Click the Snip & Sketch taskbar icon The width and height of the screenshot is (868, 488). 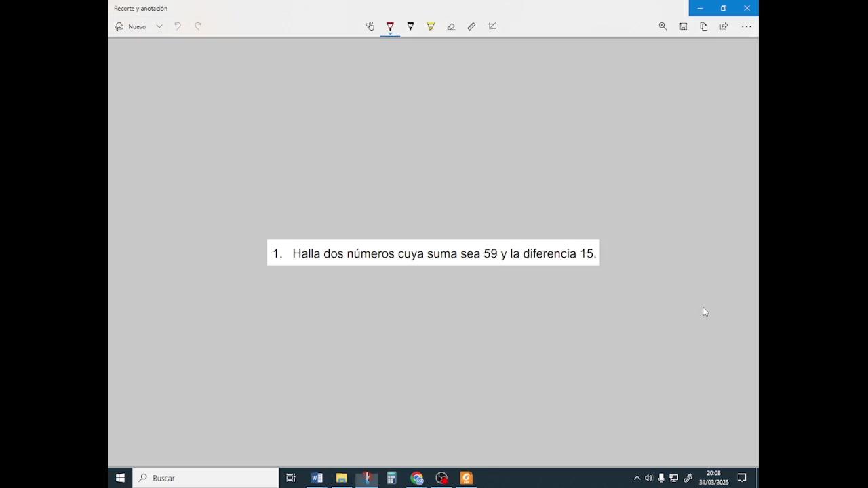coord(367,478)
